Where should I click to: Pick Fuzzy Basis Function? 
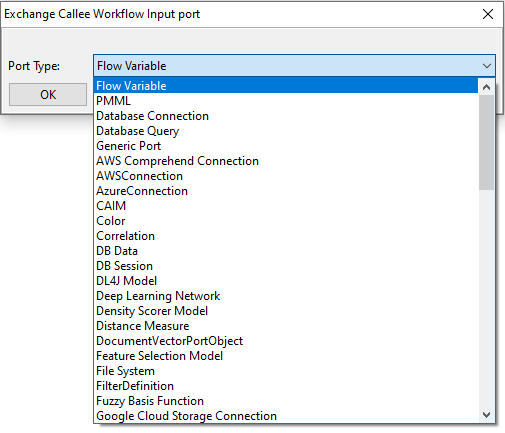coord(286,401)
